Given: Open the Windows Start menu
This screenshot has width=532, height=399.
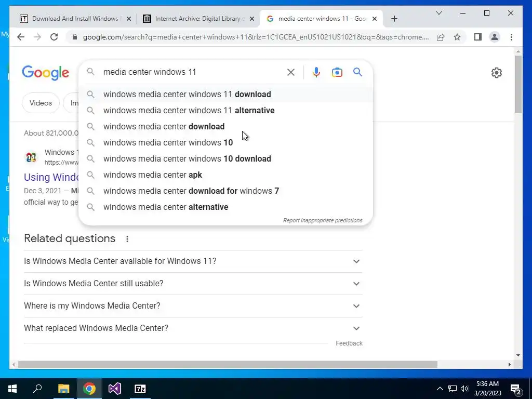Looking at the screenshot, I should 12,389.
